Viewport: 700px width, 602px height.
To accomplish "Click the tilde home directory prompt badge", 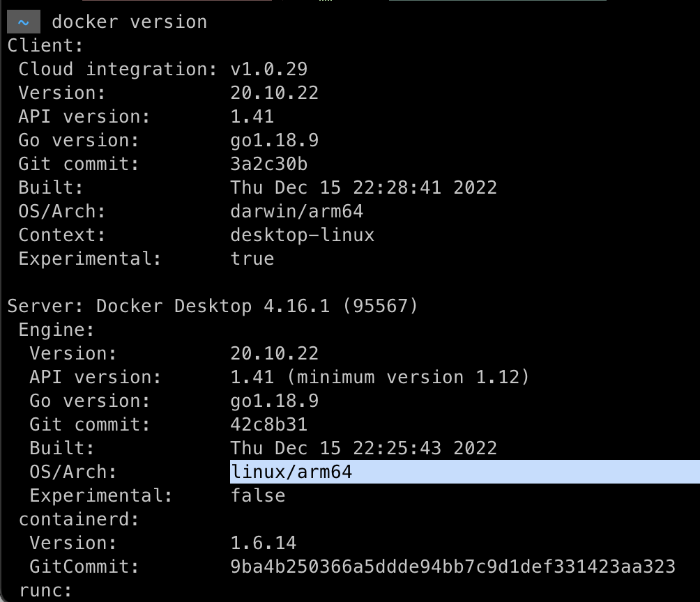I will pyautogui.click(x=24, y=22).
